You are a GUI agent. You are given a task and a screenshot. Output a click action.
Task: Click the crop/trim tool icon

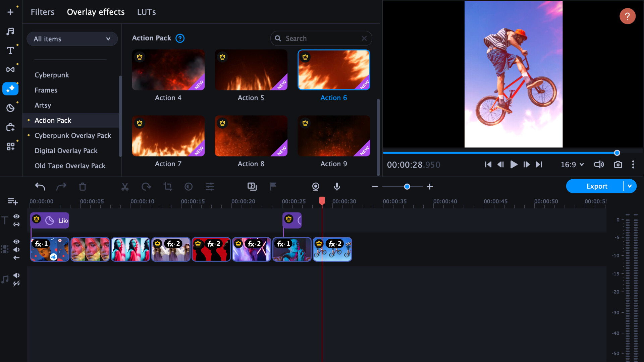tap(168, 186)
